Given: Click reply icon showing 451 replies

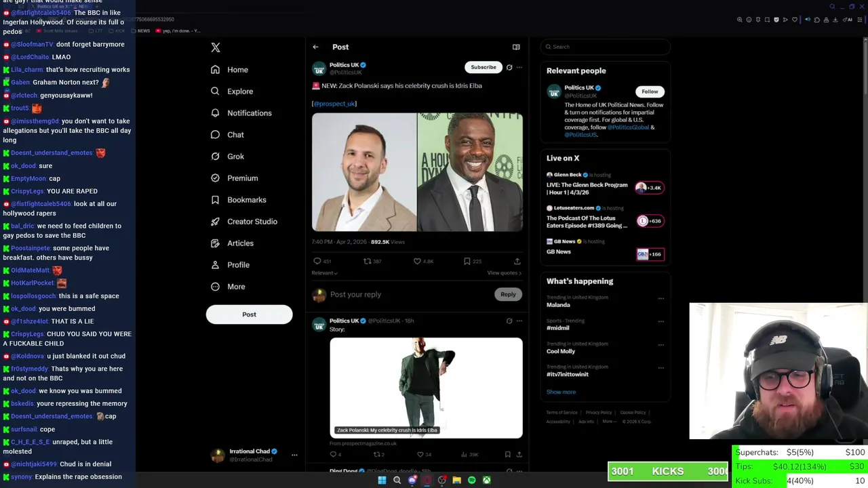Looking at the screenshot, I should (317, 261).
